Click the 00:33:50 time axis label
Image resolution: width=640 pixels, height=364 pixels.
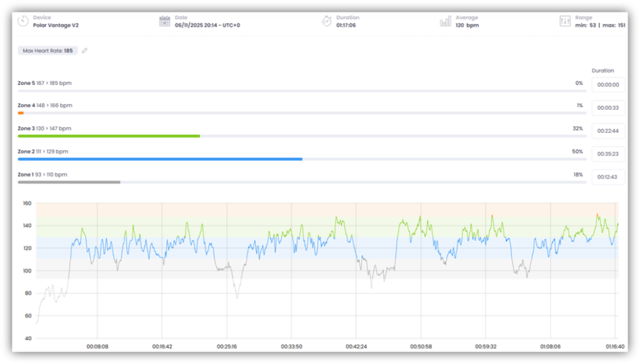[291, 346]
